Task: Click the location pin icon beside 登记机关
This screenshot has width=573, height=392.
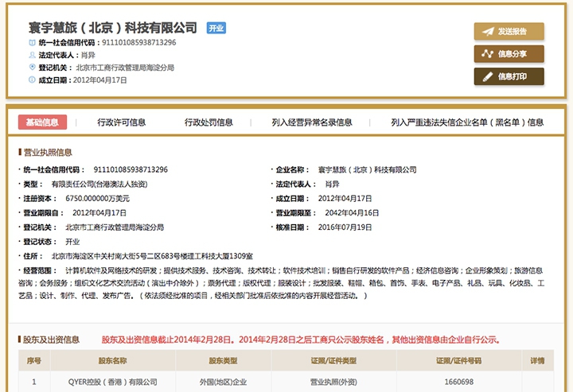Action: click(x=32, y=67)
